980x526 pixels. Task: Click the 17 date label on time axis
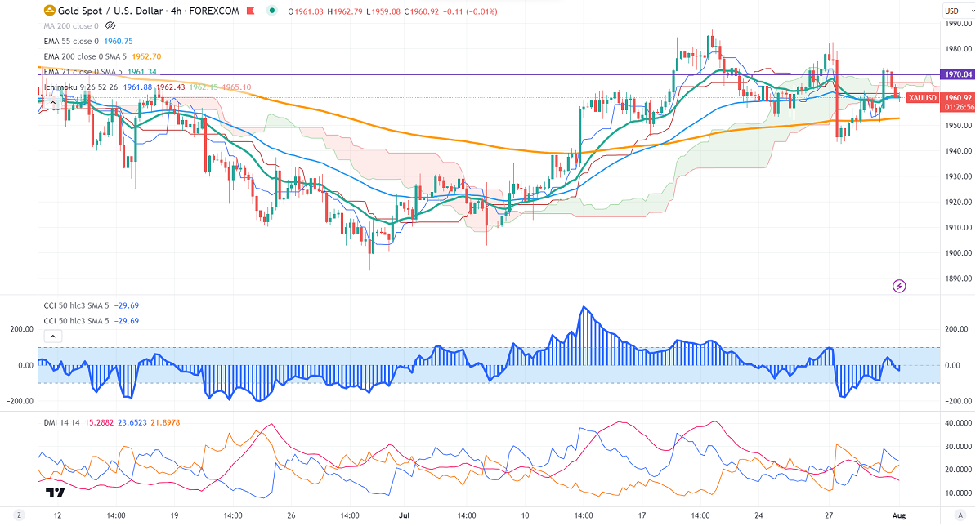[642, 515]
